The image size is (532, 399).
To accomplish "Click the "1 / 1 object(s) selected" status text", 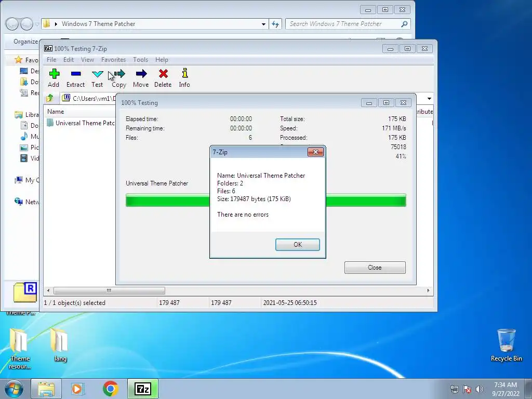I will [x=75, y=303].
